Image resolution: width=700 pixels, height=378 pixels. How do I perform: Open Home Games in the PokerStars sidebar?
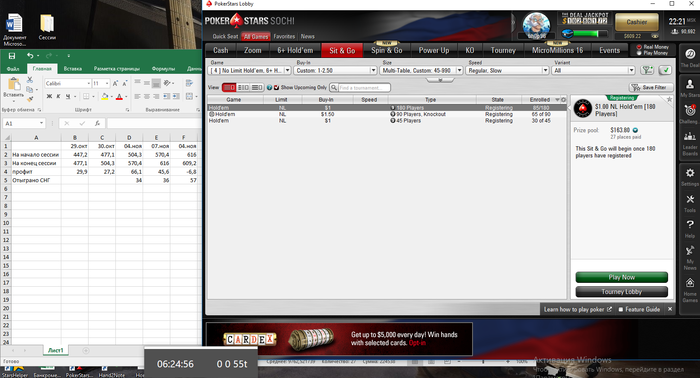pyautogui.click(x=690, y=290)
